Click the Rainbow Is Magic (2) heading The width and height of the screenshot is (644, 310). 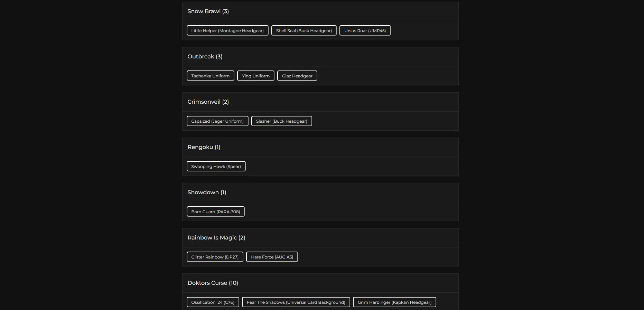click(x=216, y=238)
